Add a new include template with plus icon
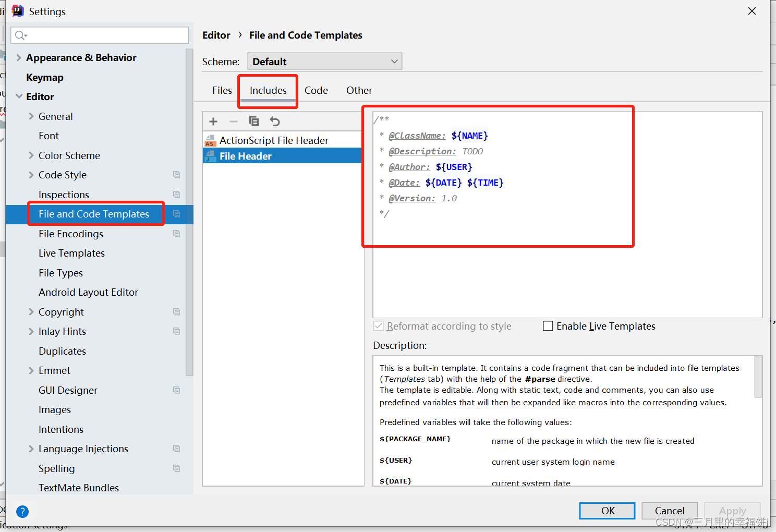 [213, 122]
